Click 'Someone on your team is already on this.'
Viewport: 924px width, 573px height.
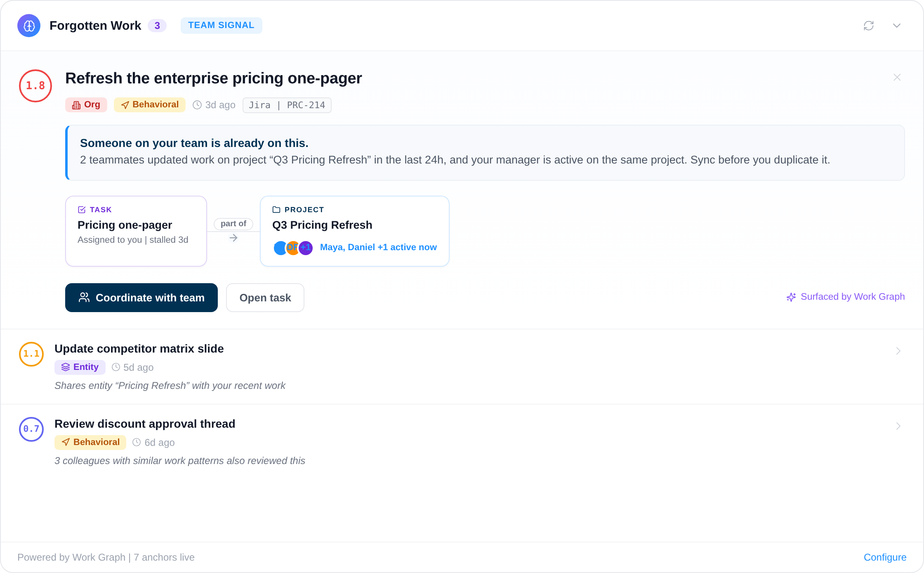pyautogui.click(x=194, y=143)
